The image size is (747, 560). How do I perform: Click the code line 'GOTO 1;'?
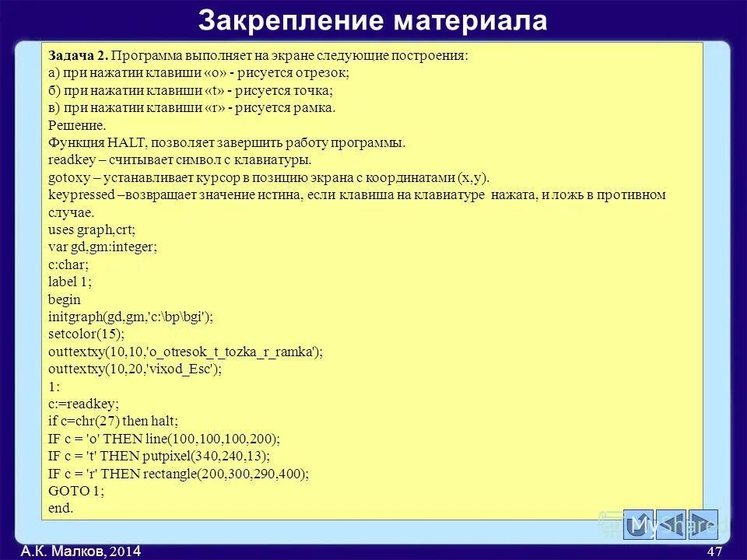pos(75,491)
